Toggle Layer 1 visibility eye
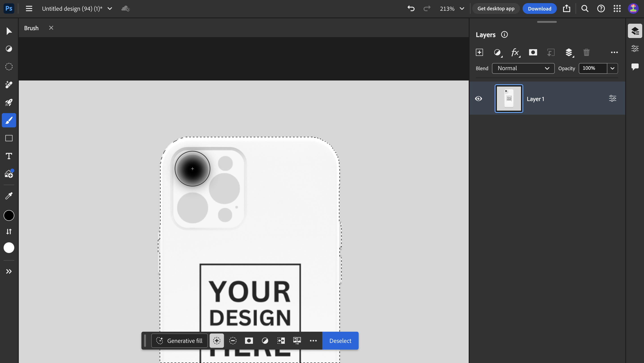 (x=479, y=98)
